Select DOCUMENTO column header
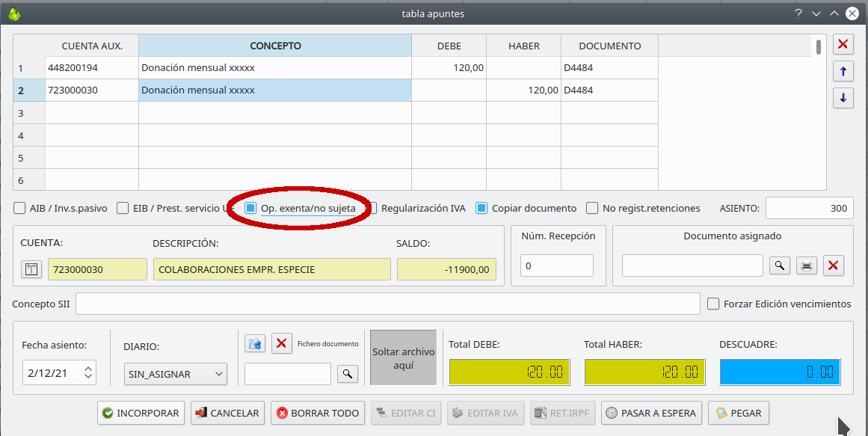The image size is (868, 436). [609, 46]
